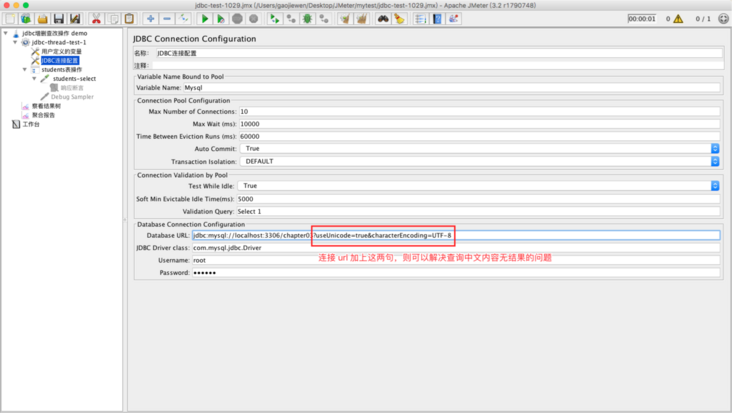The width and height of the screenshot is (732, 413).
Task: Select the Debug Sampler tree item
Action: [72, 97]
